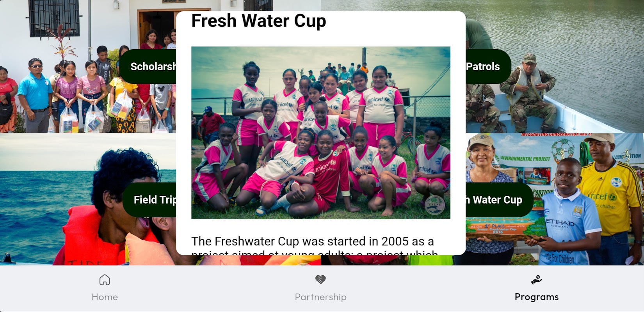Screen dimensions: 644x312
Task: Click the rangers on boat patrol photo
Action: [555, 67]
